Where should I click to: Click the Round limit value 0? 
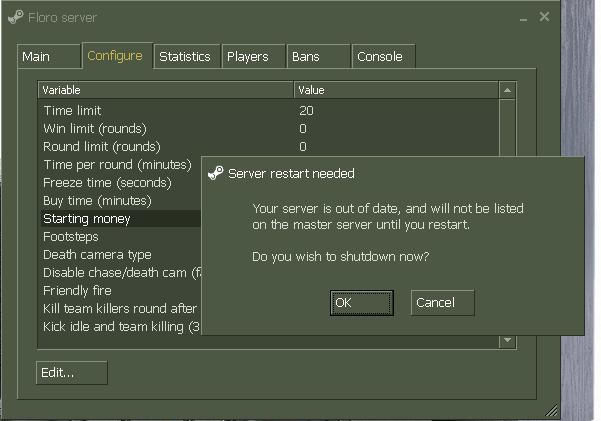303,147
